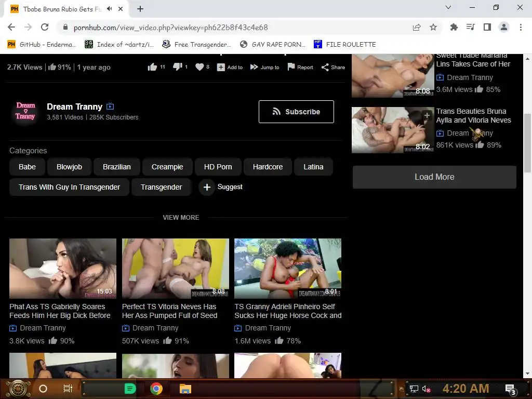Image resolution: width=532 pixels, height=399 pixels.
Task: Click the plus icon on the 8:02 sidebar thumbnail
Action: point(427,115)
